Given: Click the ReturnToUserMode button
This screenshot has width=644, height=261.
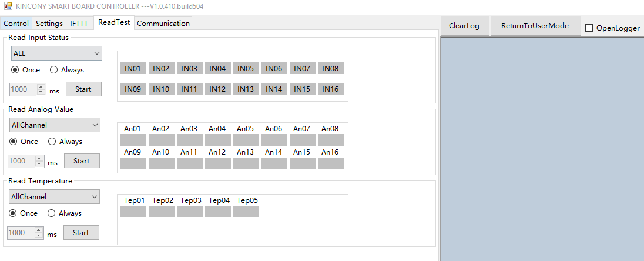Looking at the screenshot, I should pos(535,26).
